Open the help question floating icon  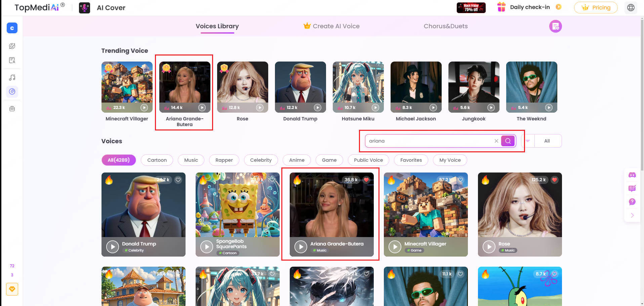[632, 202]
